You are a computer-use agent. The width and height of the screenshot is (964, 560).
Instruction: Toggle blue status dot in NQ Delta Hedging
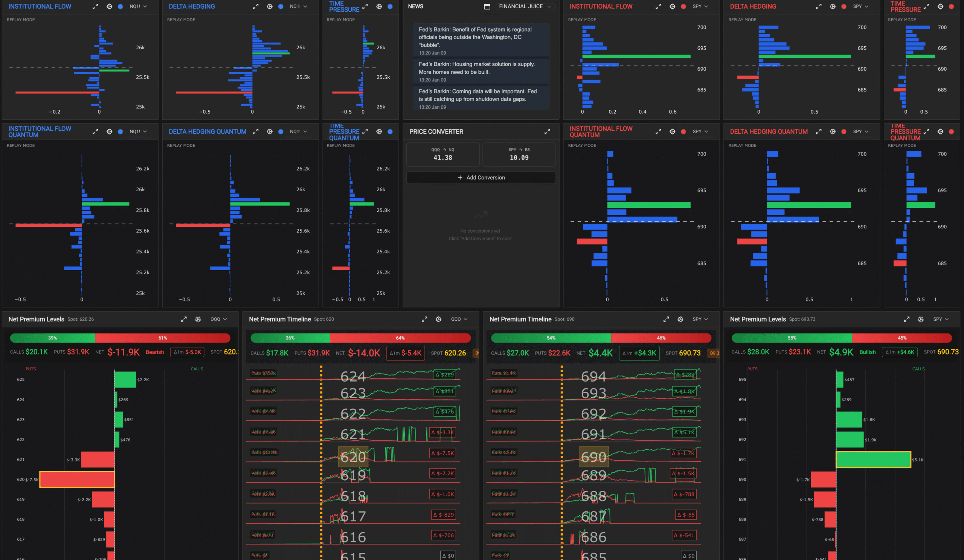(x=281, y=6)
